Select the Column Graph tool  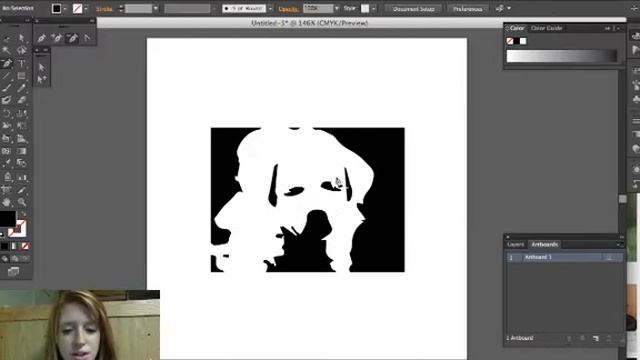[22, 177]
